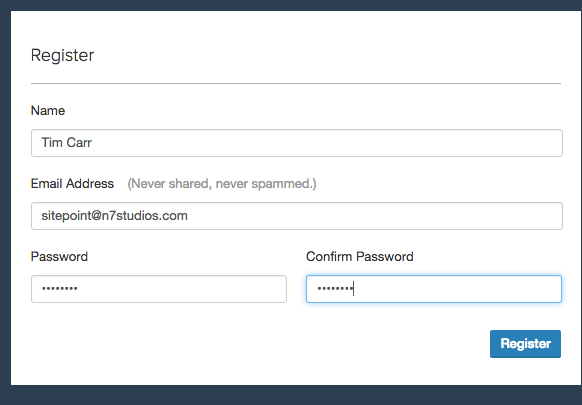Image resolution: width=582 pixels, height=405 pixels.
Task: Click the blue Register submit button
Action: 525,344
